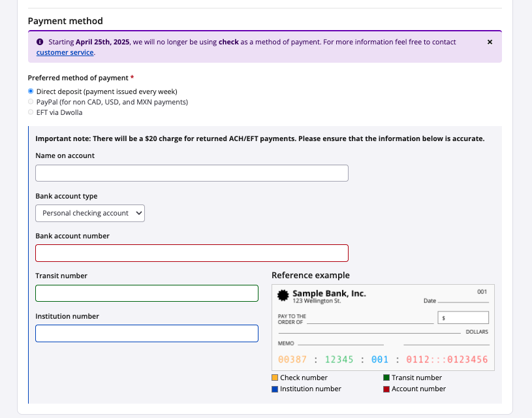Click the Transit number input
This screenshot has width=532, height=418.
(146, 293)
